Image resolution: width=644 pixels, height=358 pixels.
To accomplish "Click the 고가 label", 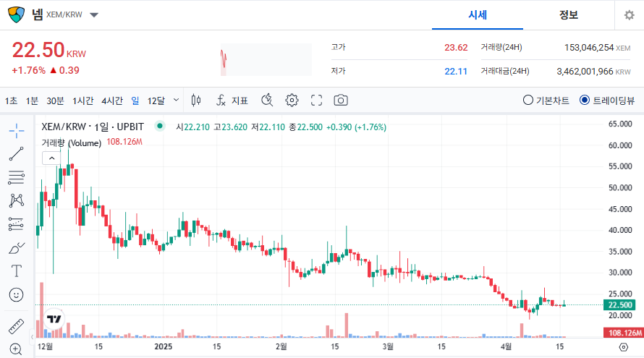I will pyautogui.click(x=339, y=47).
